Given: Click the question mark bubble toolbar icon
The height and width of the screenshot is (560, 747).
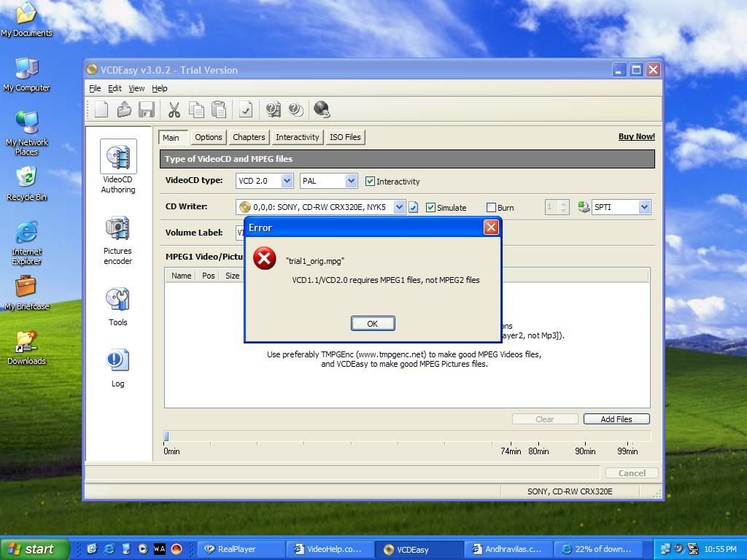Looking at the screenshot, I should (295, 109).
